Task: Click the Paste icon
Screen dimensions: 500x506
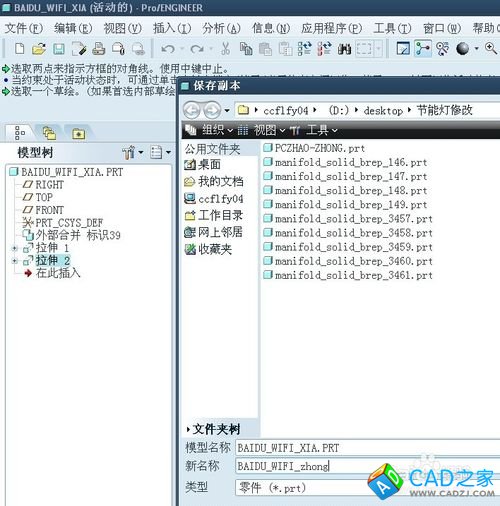Action: pyautogui.click(x=265, y=49)
